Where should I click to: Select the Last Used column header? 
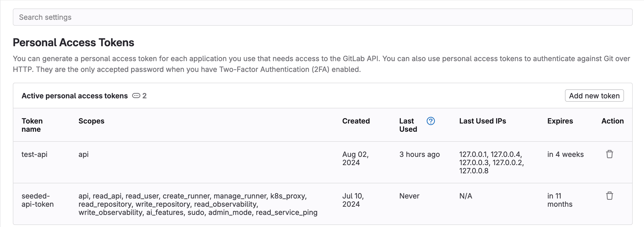tap(408, 125)
